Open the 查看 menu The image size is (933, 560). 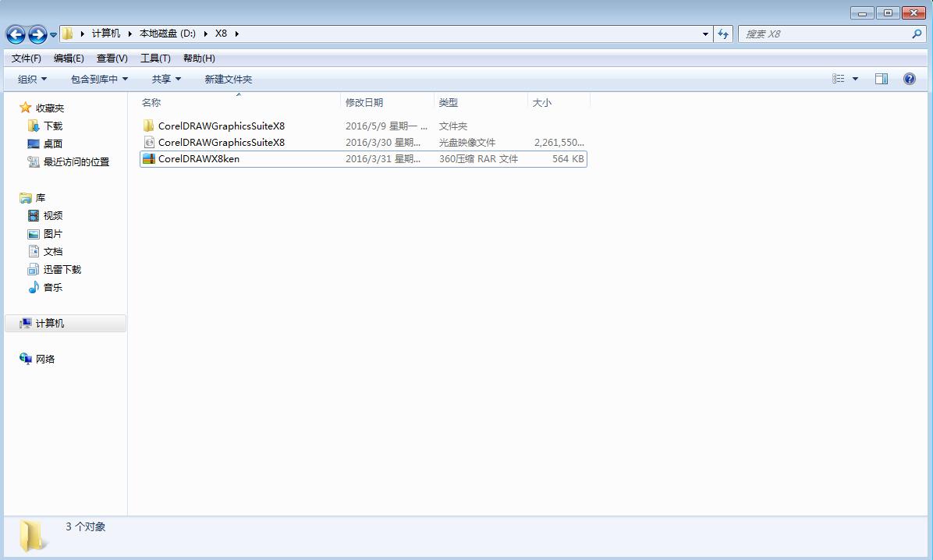(x=111, y=58)
